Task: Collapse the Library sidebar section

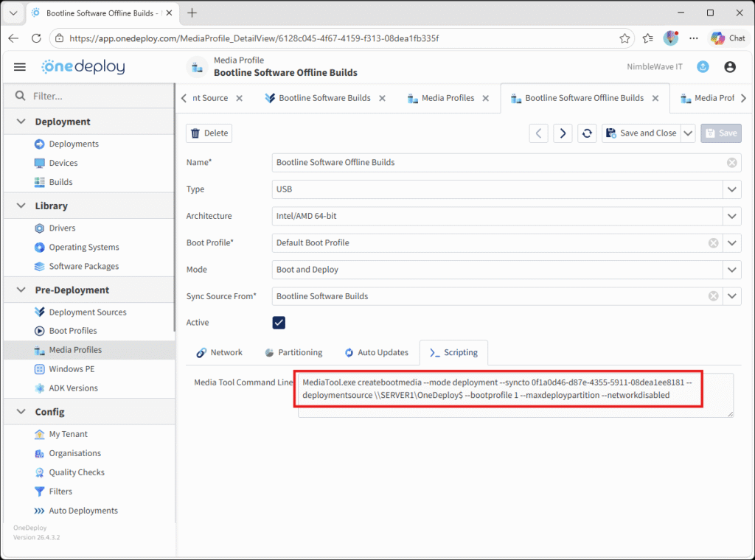Action: click(x=21, y=206)
